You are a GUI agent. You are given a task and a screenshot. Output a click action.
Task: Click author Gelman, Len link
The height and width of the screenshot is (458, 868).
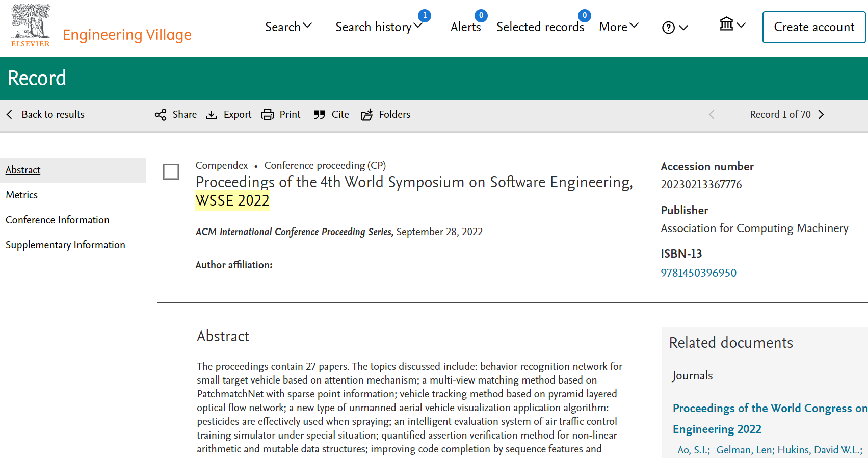point(745,450)
